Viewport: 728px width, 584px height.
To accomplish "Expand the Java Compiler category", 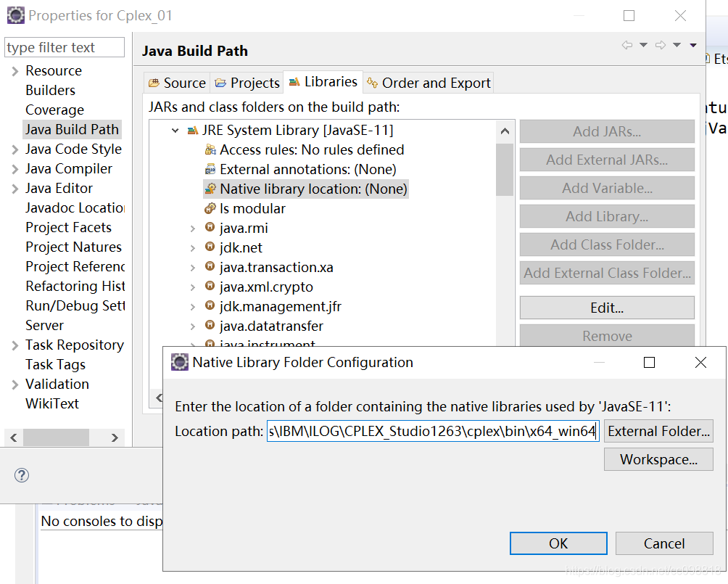I will (15, 169).
